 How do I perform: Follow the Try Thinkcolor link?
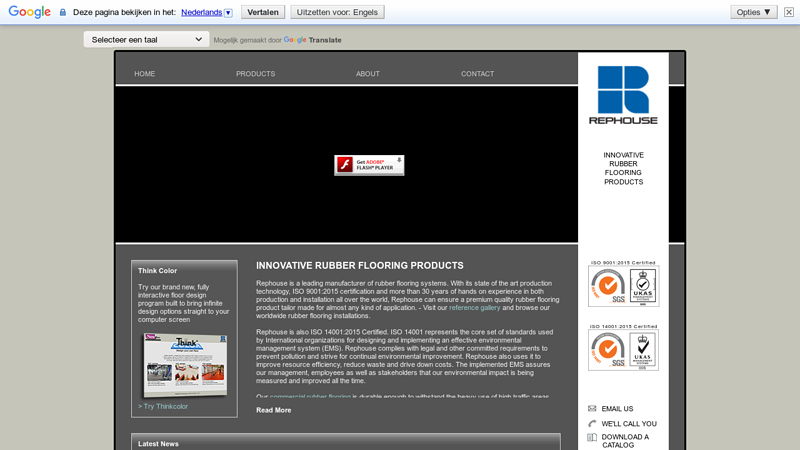[163, 407]
